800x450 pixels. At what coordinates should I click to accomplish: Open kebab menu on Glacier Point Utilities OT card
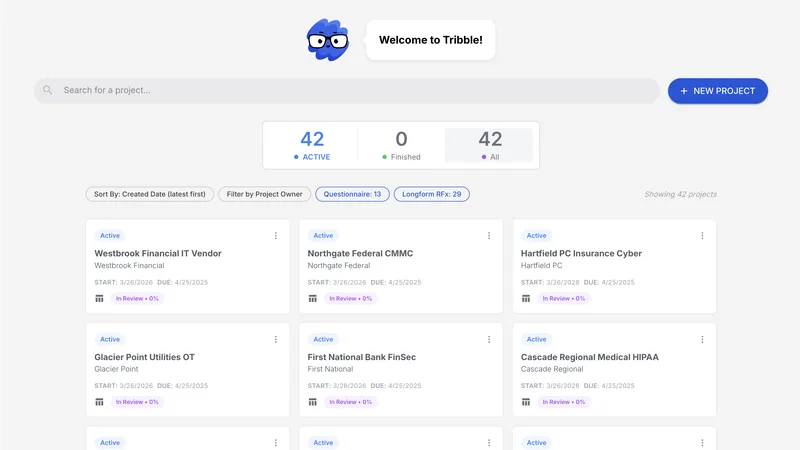click(276, 339)
